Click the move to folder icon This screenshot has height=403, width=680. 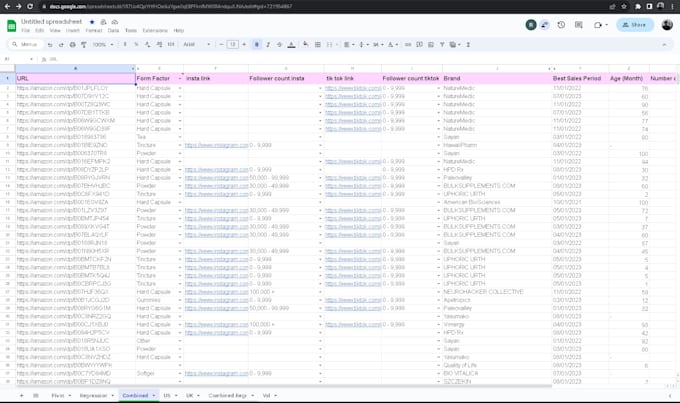pyautogui.click(x=103, y=22)
